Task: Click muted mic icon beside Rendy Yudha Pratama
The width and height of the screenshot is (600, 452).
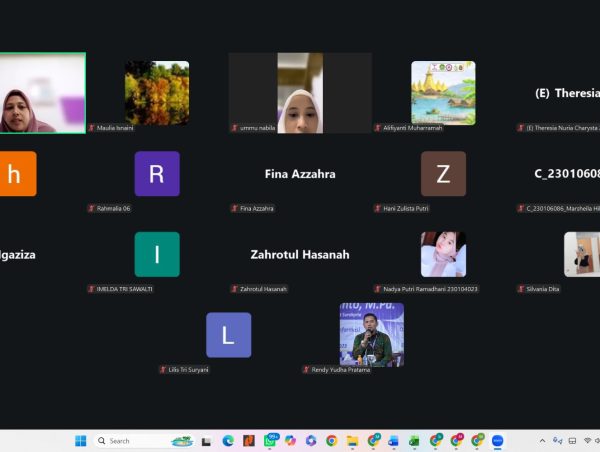Action: (x=306, y=369)
